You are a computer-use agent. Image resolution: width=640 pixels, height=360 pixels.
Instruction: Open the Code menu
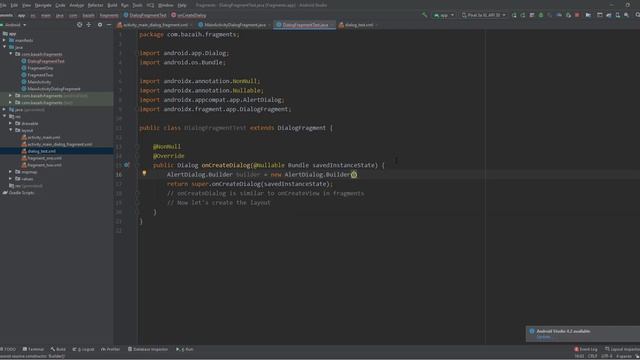(60, 5)
